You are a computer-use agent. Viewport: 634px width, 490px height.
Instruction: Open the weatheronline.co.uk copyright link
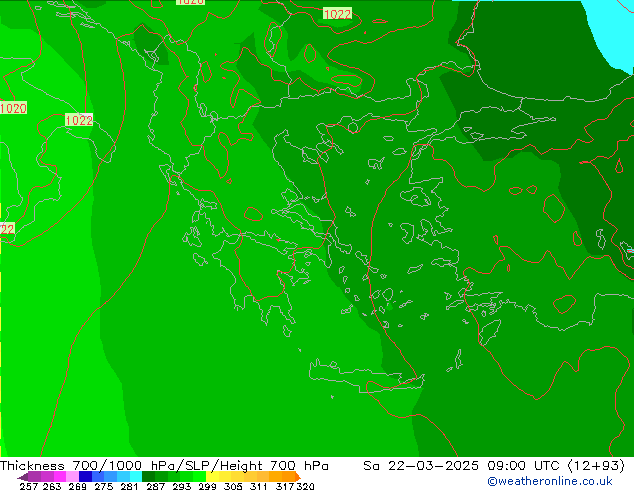click(550, 481)
